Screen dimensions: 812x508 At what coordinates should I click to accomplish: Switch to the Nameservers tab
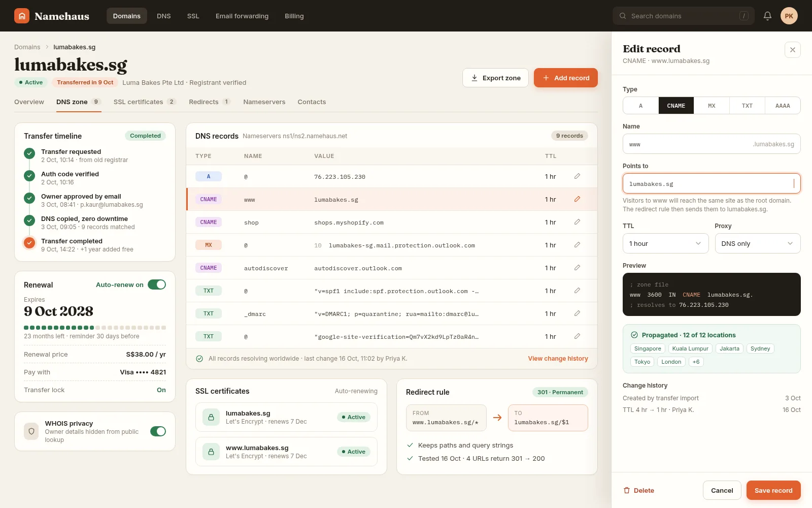pos(264,102)
